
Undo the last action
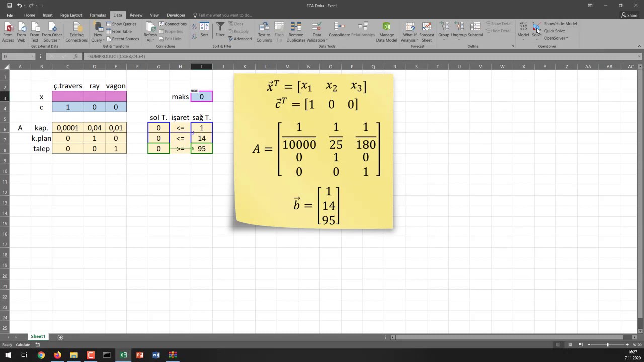[19, 6]
